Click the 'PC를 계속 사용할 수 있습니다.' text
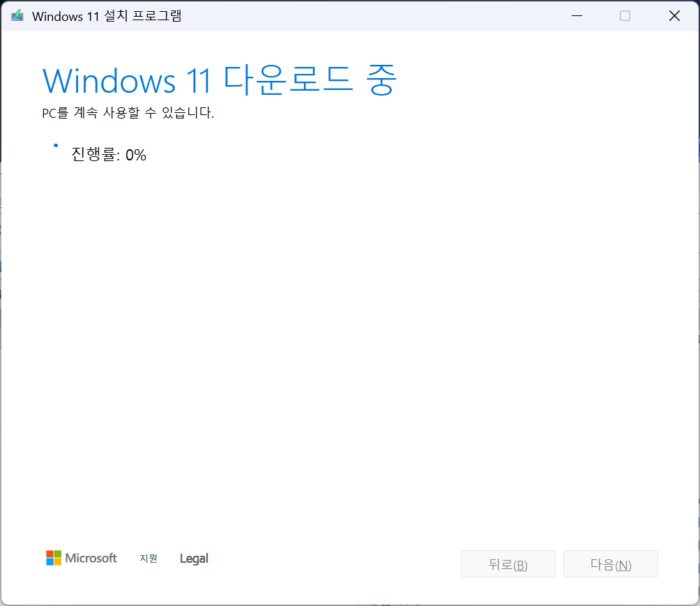The height and width of the screenshot is (606, 700). point(128,112)
